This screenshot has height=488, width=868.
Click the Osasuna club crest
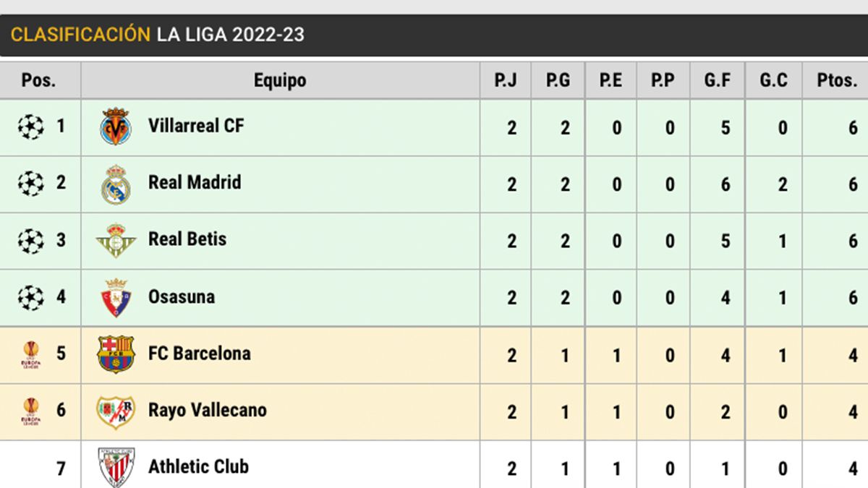point(116,297)
